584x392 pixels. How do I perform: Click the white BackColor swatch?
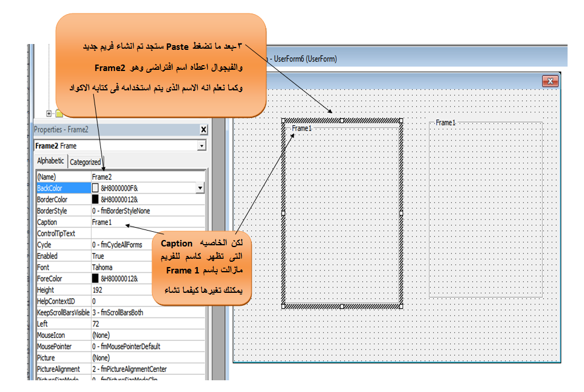(95, 188)
